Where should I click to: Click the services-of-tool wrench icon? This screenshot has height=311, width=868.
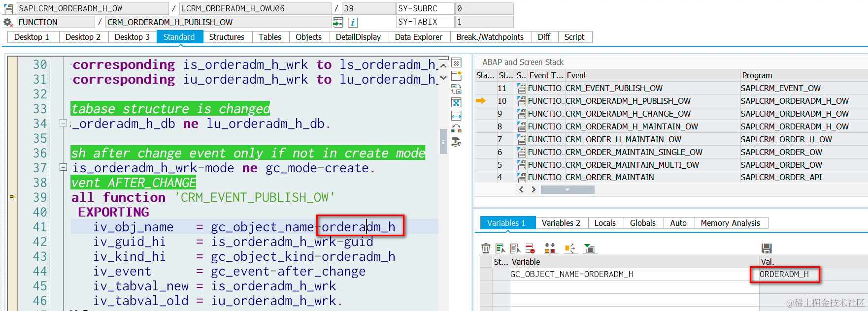pos(456,142)
